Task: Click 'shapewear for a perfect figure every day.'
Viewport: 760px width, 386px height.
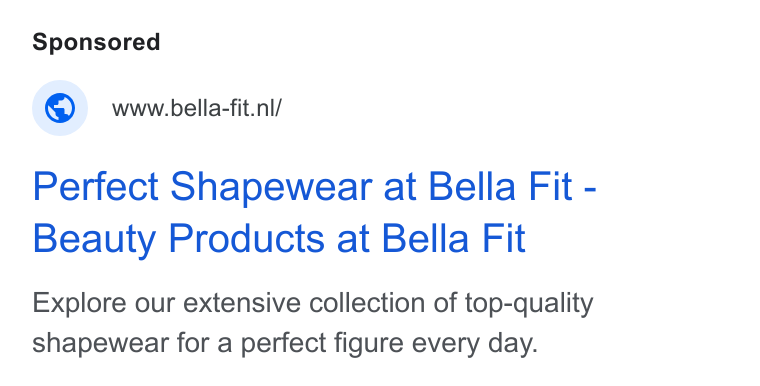Action: (x=285, y=343)
